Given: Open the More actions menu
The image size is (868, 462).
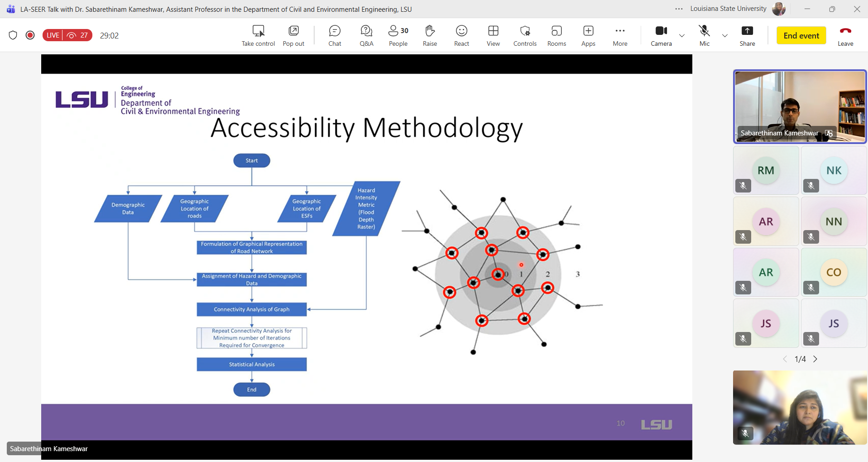Looking at the screenshot, I should pos(620,35).
